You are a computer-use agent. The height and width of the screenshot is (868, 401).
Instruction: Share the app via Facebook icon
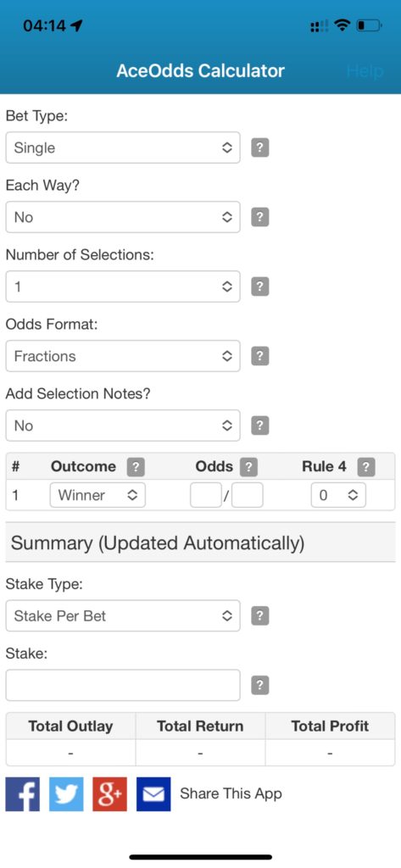[23, 793]
